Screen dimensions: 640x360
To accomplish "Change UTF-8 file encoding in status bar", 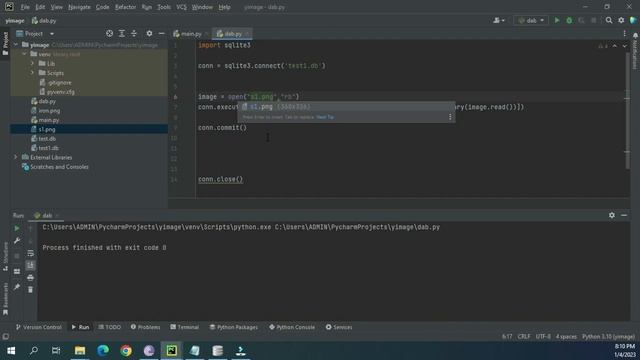I will tap(543, 337).
